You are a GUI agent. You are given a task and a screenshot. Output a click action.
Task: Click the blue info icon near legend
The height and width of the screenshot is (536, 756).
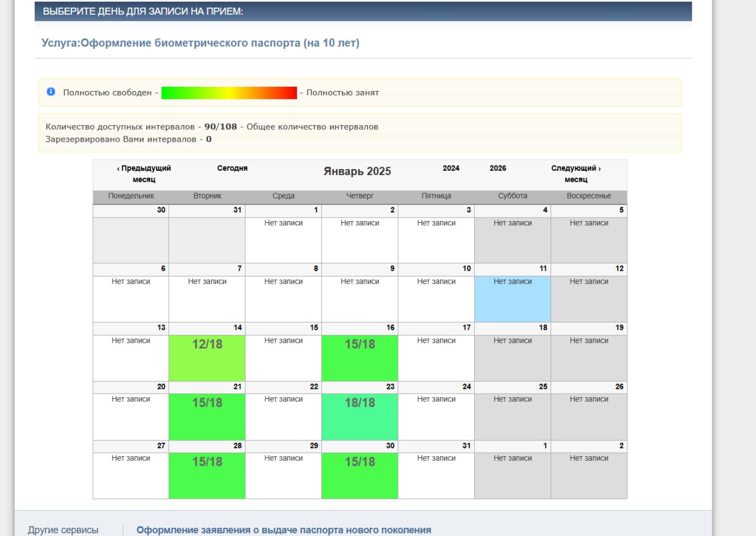[51, 92]
